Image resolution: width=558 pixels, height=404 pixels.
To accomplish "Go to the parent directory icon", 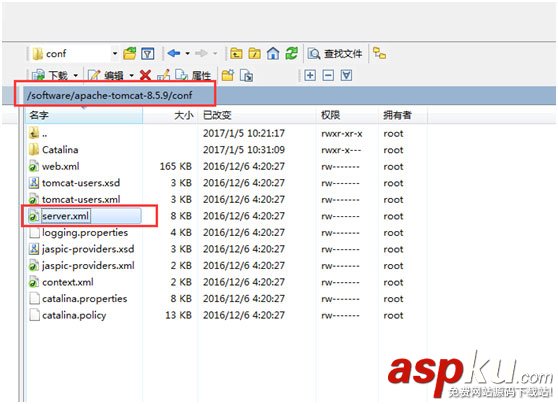I will (236, 53).
